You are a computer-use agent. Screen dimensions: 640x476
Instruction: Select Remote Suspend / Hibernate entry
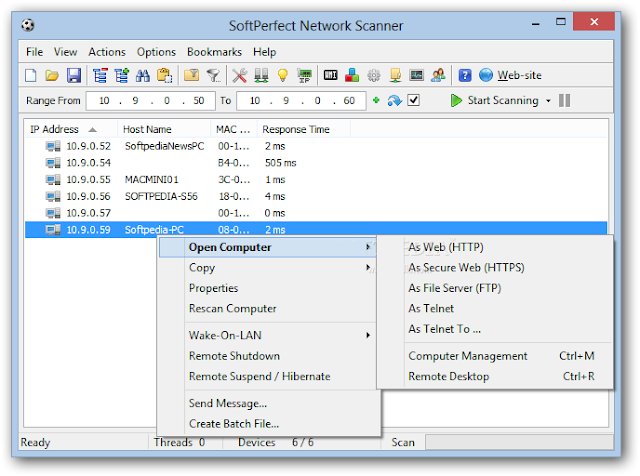(268, 376)
